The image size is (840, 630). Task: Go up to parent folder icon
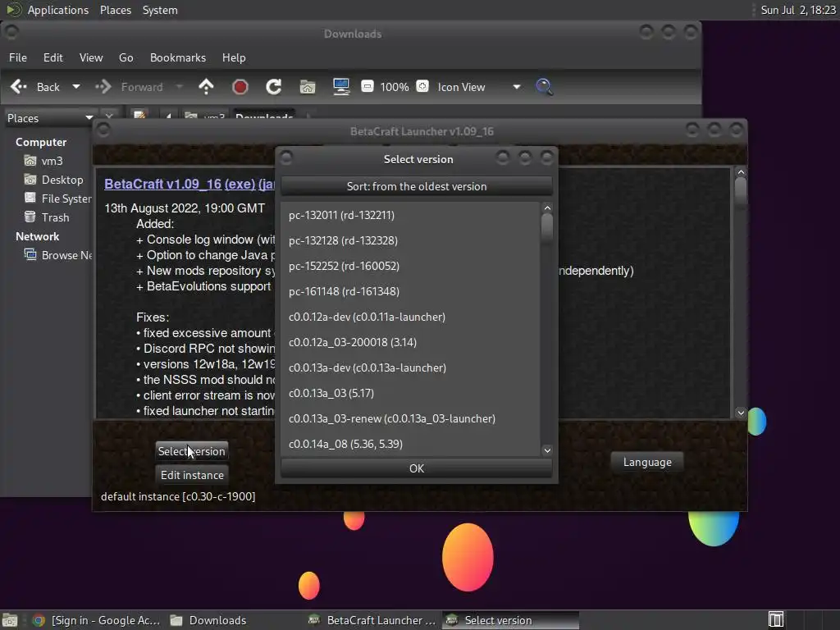(x=206, y=86)
